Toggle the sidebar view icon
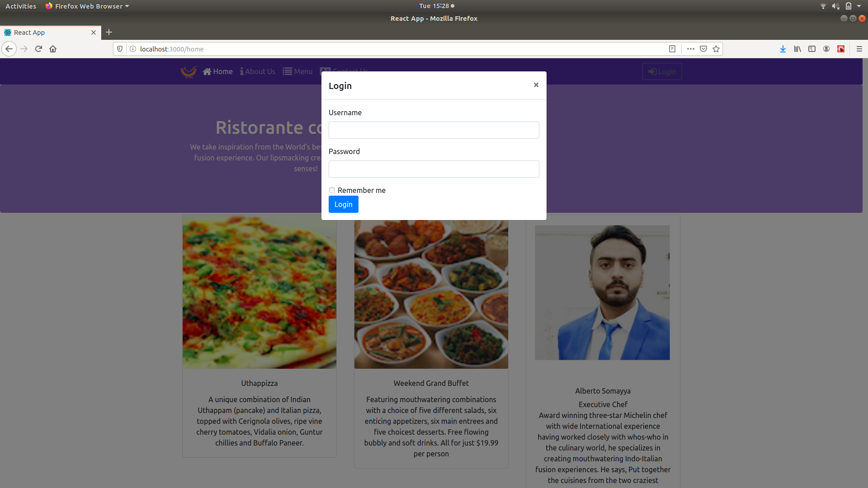This screenshot has height=488, width=868. pyautogui.click(x=812, y=49)
